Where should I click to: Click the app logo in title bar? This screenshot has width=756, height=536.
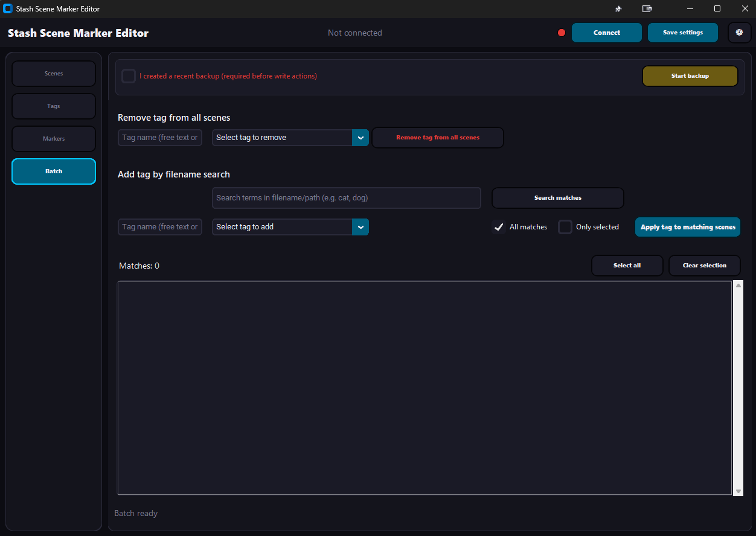tap(8, 9)
